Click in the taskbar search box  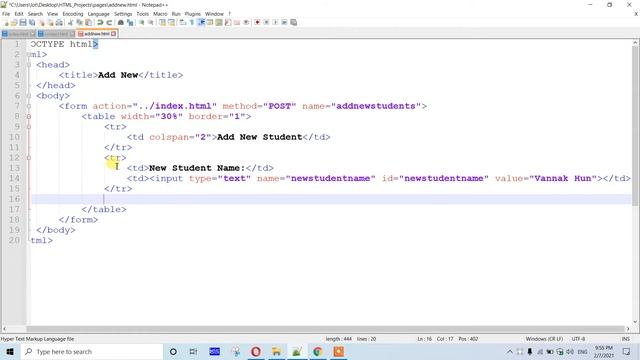[92, 351]
